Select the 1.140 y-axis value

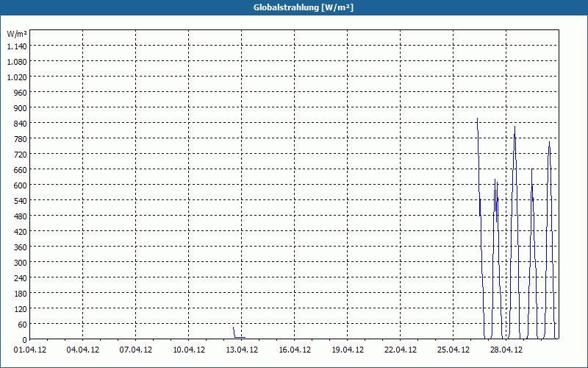[x=17, y=46]
